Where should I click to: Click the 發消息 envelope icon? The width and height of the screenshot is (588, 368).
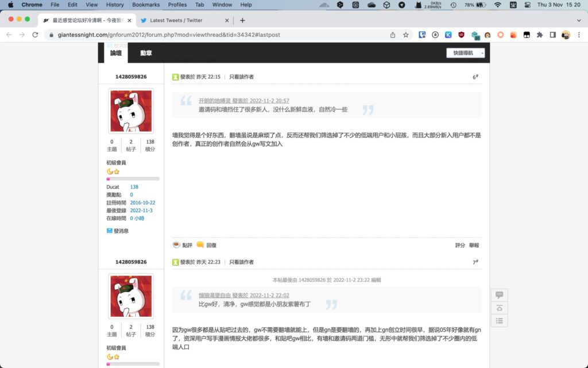[110, 231]
